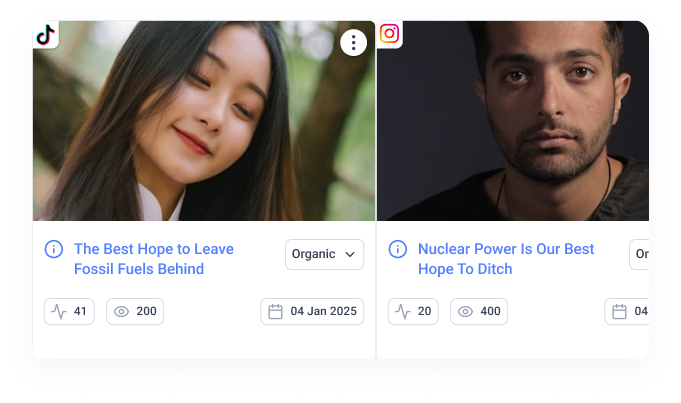Open "Nuclear Power Is Our Best Hope To Ditch"
Screen dimensions: 681x403
pyautogui.click(x=506, y=259)
